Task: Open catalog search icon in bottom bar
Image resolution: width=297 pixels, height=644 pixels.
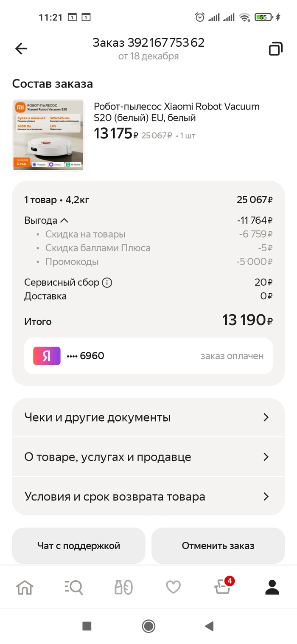Action: point(74,588)
